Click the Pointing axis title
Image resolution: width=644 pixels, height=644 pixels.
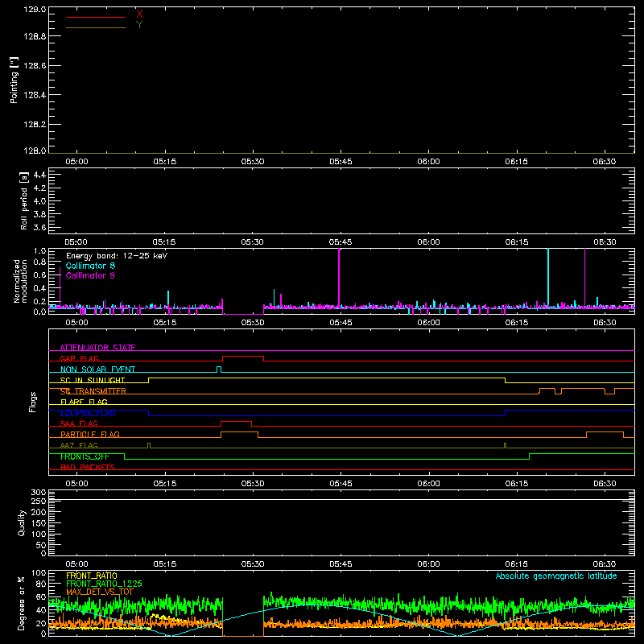pyautogui.click(x=14, y=80)
